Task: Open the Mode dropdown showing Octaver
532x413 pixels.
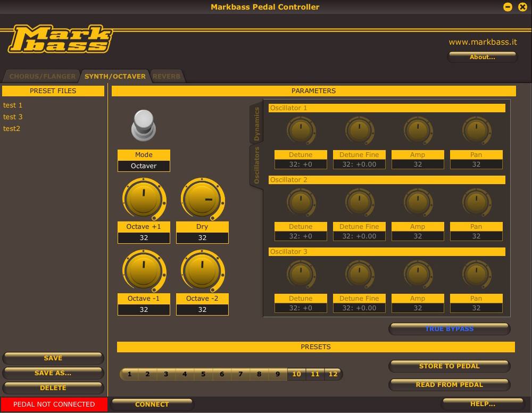Action: [144, 166]
